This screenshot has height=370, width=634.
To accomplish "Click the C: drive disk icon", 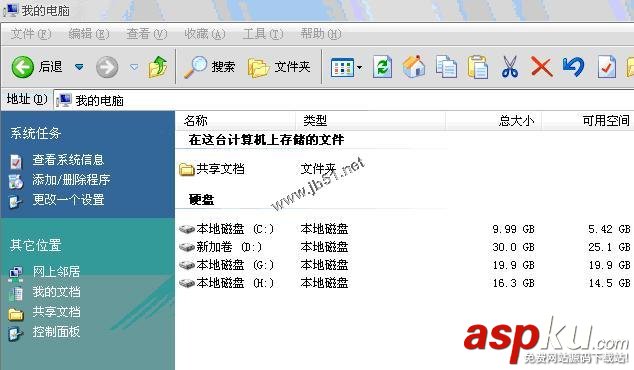I will (187, 229).
